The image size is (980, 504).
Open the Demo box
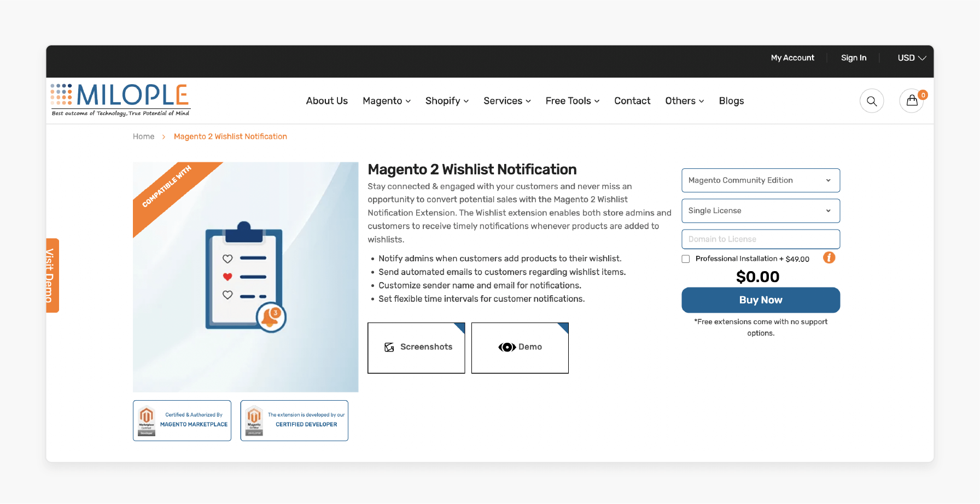pos(520,348)
